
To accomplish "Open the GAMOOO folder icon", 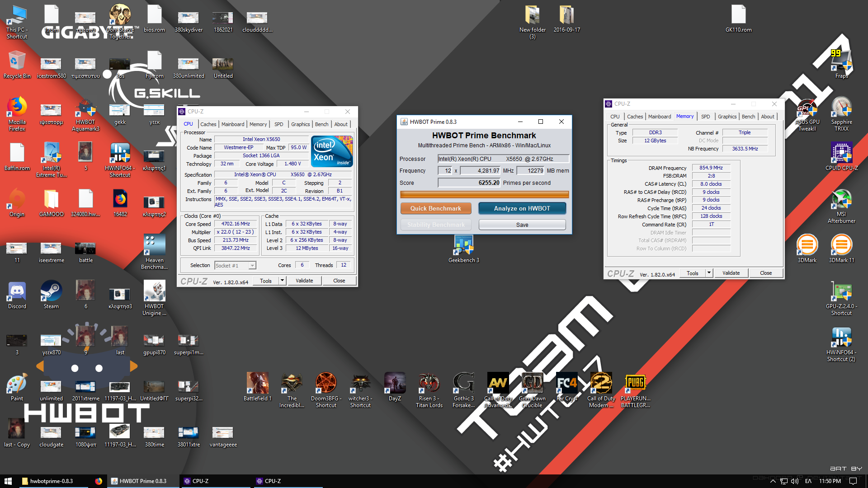I will point(51,202).
